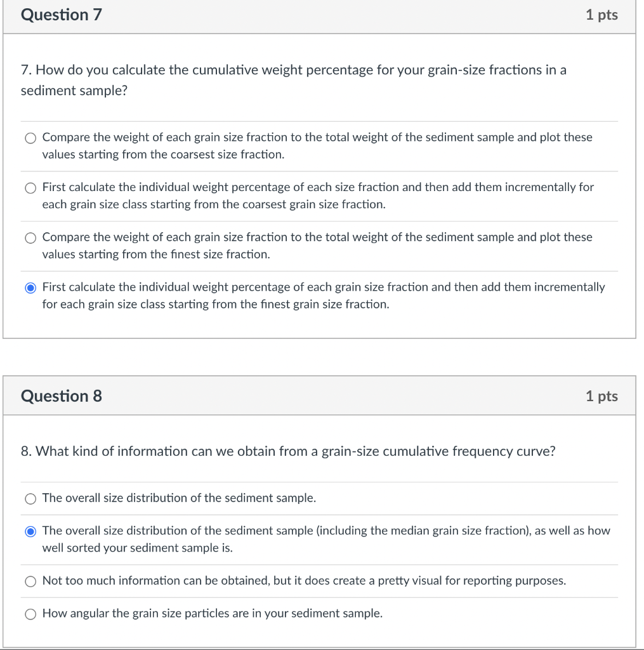The height and width of the screenshot is (650, 644).
Task: Choose radio 'Not too much information can be obtained'
Action: click(x=30, y=581)
